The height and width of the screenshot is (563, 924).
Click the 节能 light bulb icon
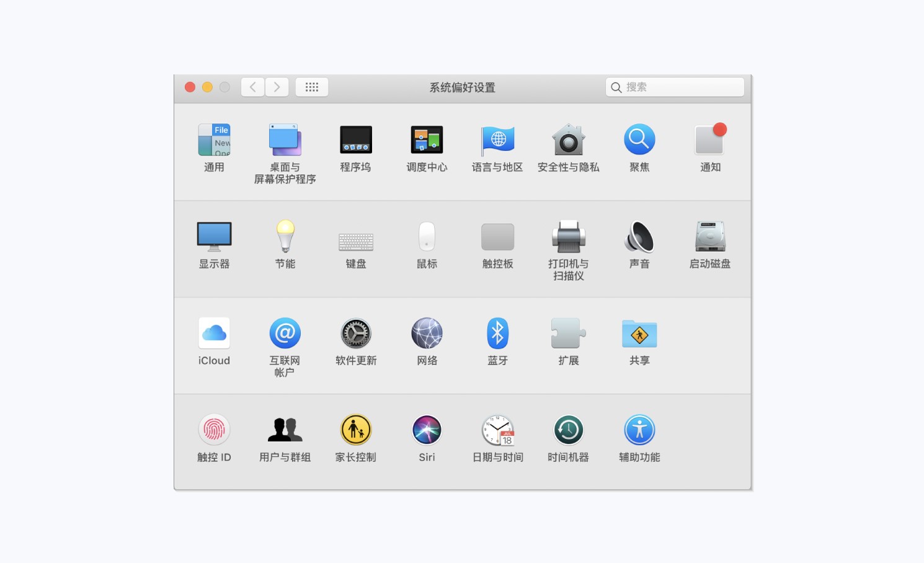(x=285, y=237)
